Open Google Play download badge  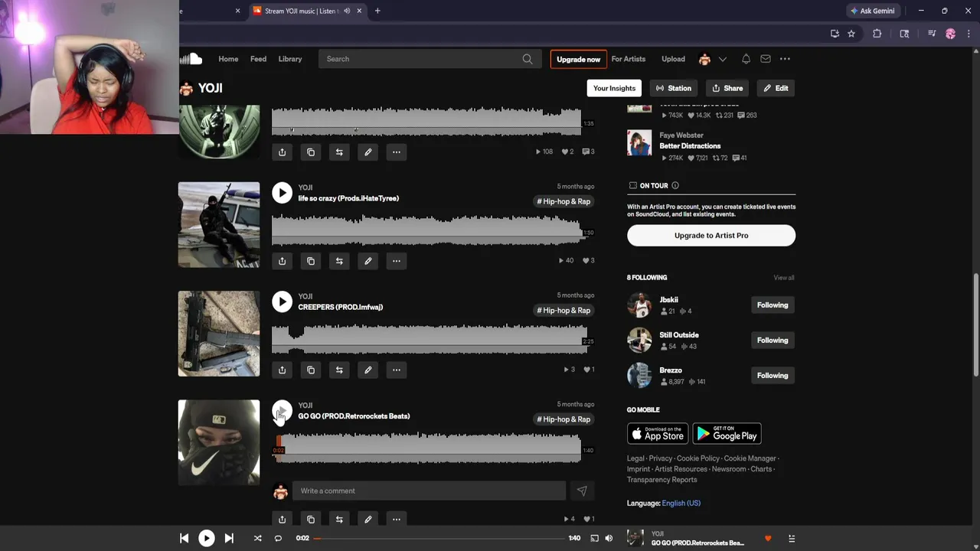click(727, 434)
